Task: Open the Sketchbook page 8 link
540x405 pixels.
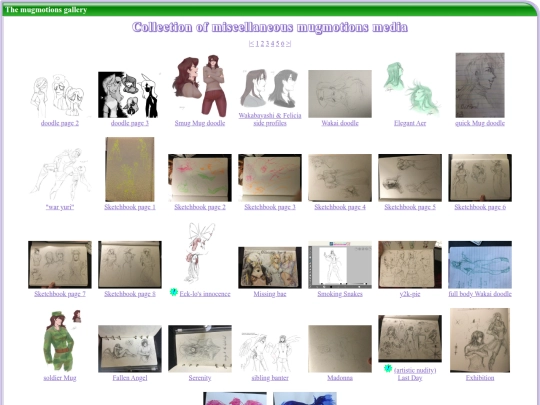Action: point(130,294)
